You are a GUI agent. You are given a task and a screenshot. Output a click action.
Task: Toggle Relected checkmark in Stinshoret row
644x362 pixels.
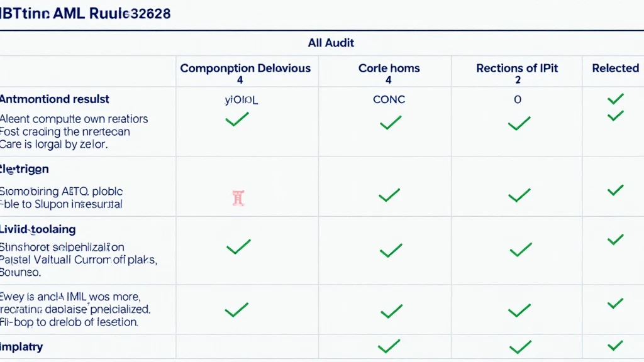pos(615,239)
